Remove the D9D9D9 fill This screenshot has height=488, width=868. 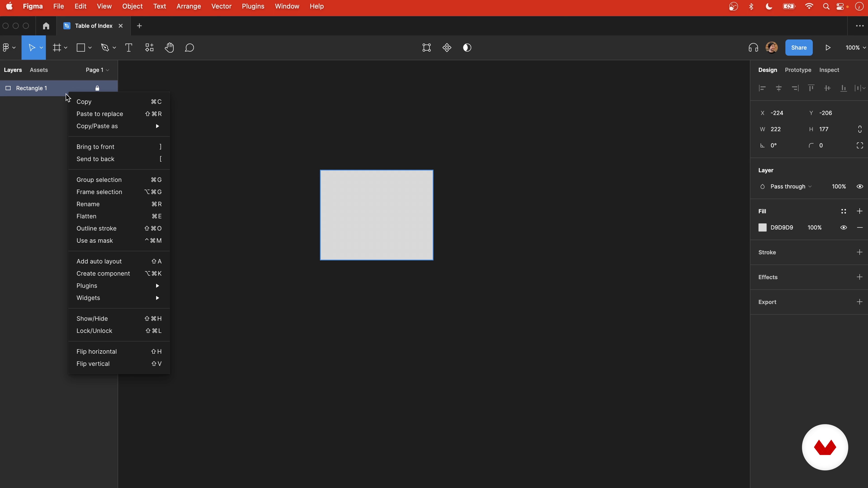[x=860, y=228]
